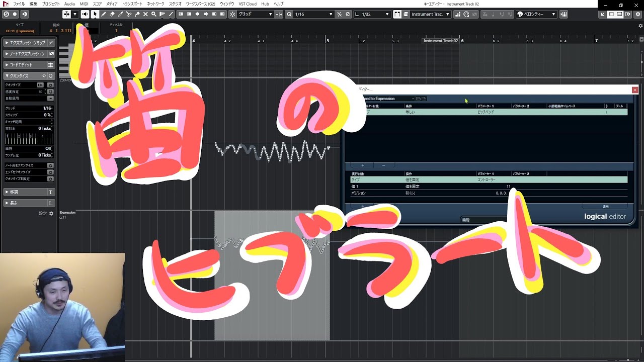
Task: Select the ポジション action row
Action: [x=489, y=193]
